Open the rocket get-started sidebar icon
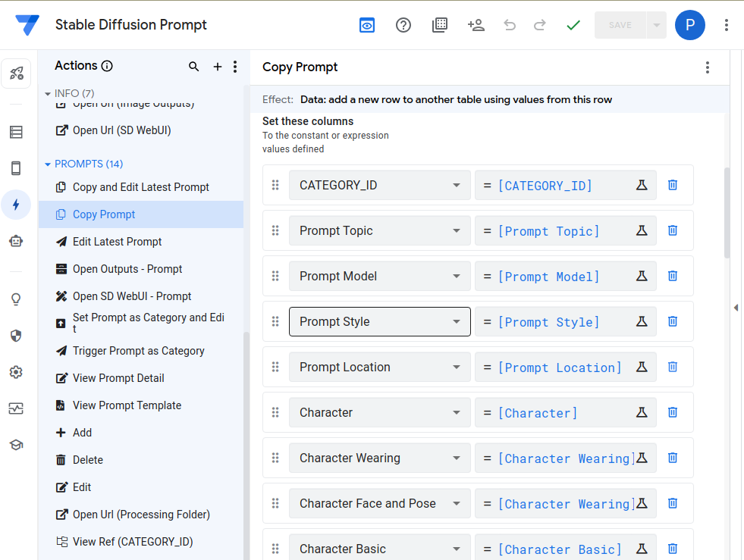The width and height of the screenshot is (744, 560). 16,74
